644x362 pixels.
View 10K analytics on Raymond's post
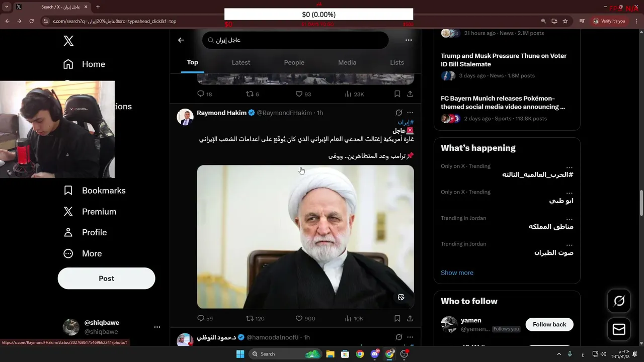[354, 318]
